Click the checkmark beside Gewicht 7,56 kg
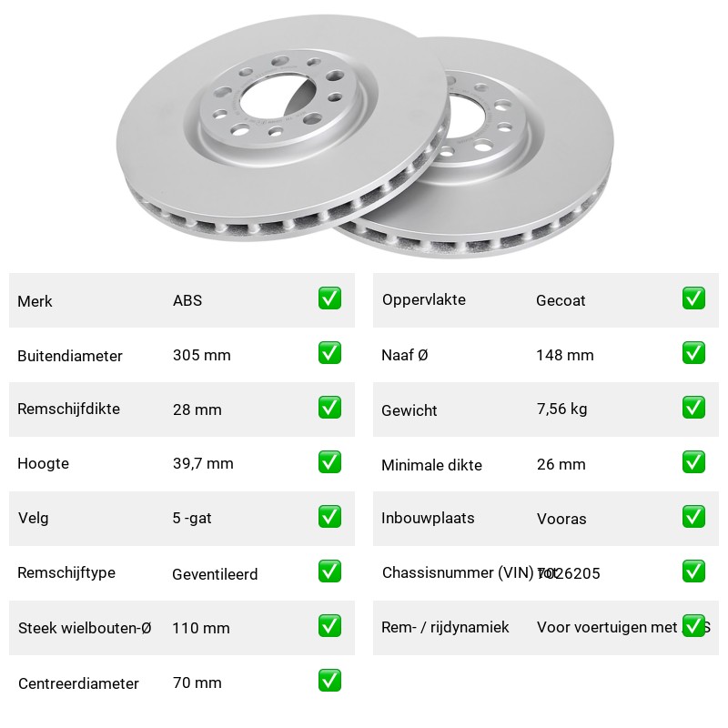The image size is (728, 728). [x=693, y=407]
